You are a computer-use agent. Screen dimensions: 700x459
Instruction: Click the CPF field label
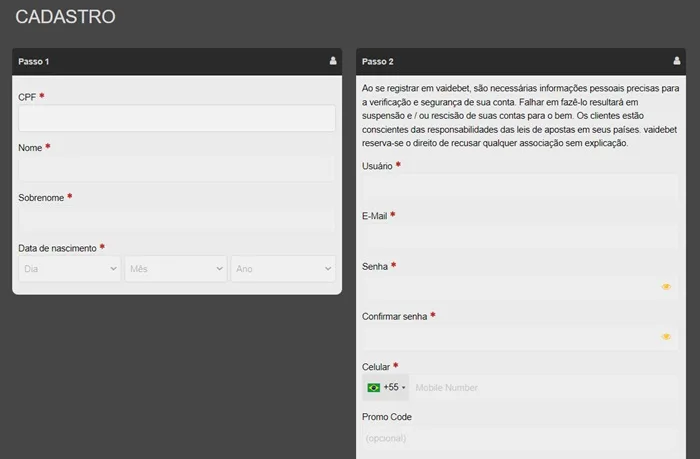(x=27, y=97)
